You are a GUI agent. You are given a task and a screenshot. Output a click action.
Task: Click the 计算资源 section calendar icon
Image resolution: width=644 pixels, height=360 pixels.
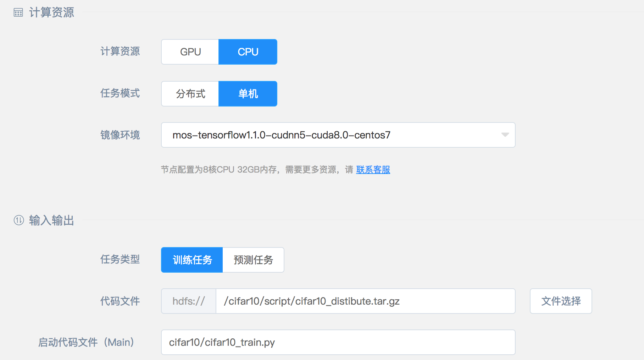point(18,13)
